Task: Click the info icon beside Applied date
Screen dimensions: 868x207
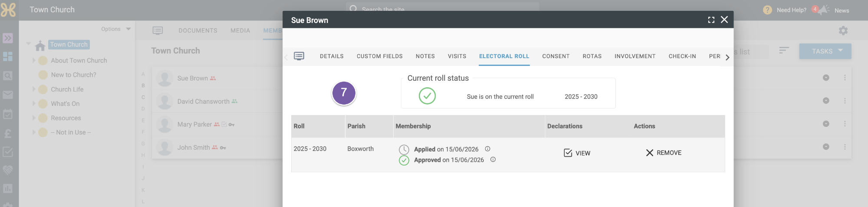Action: (487, 149)
